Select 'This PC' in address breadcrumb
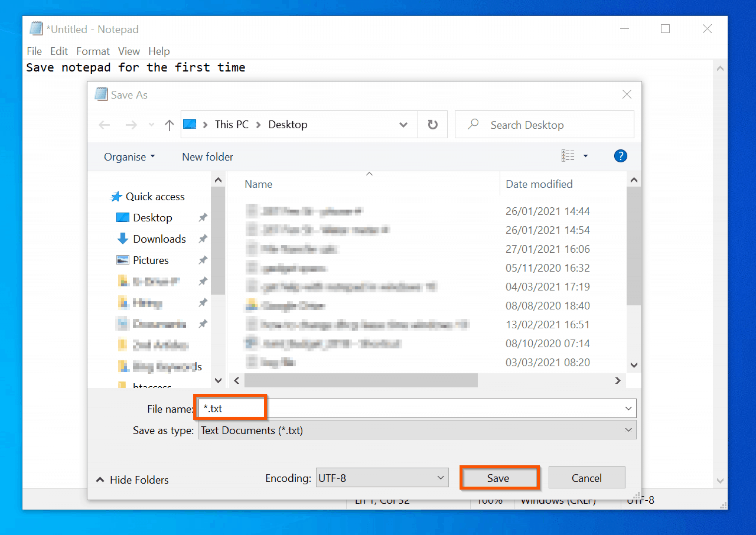 coord(232,125)
